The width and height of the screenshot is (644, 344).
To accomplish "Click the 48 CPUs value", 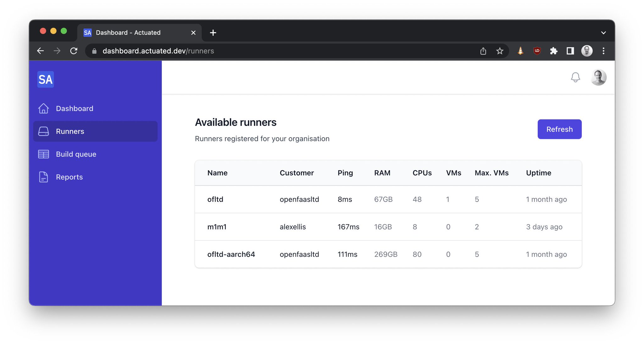I will pyautogui.click(x=417, y=199).
